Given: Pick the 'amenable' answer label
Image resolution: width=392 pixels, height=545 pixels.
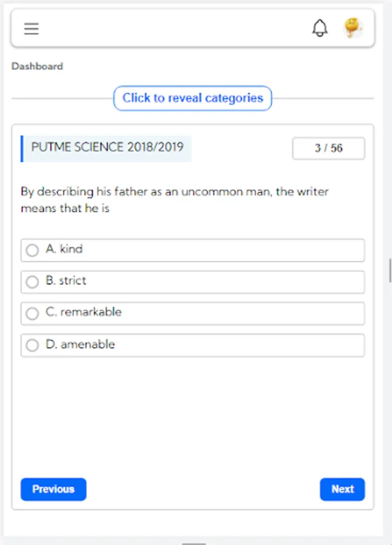Looking at the screenshot, I should (x=87, y=345).
